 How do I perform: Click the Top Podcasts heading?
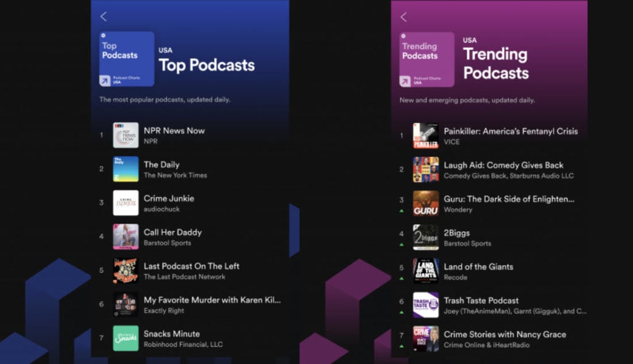pos(206,65)
